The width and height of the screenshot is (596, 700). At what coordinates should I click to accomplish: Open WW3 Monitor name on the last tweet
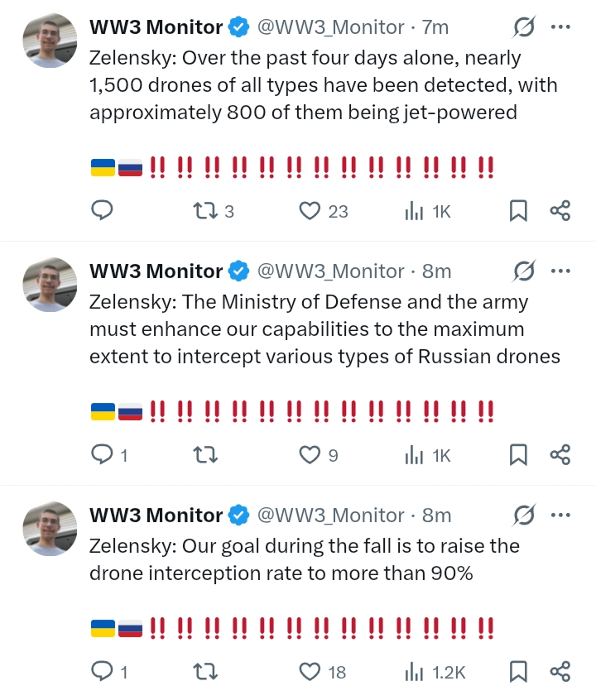click(x=156, y=515)
